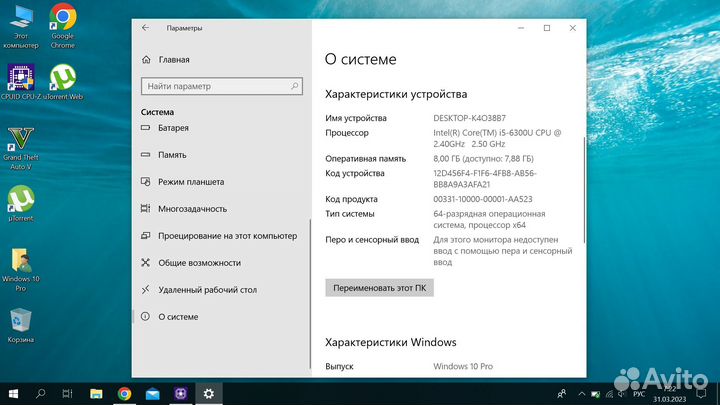Click the battery tray icon
720x405 pixels.
tap(595, 394)
